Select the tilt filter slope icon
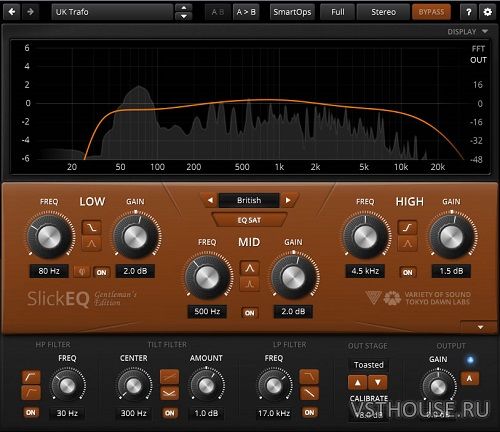Image resolution: width=500 pixels, height=432 pixels. point(169,377)
